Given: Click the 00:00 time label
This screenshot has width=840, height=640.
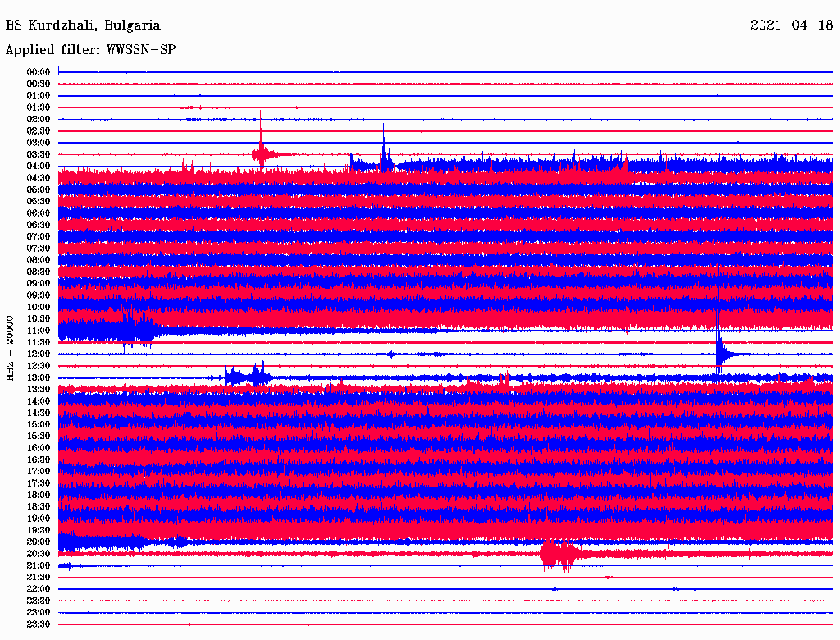Looking at the screenshot, I should pos(39,72).
